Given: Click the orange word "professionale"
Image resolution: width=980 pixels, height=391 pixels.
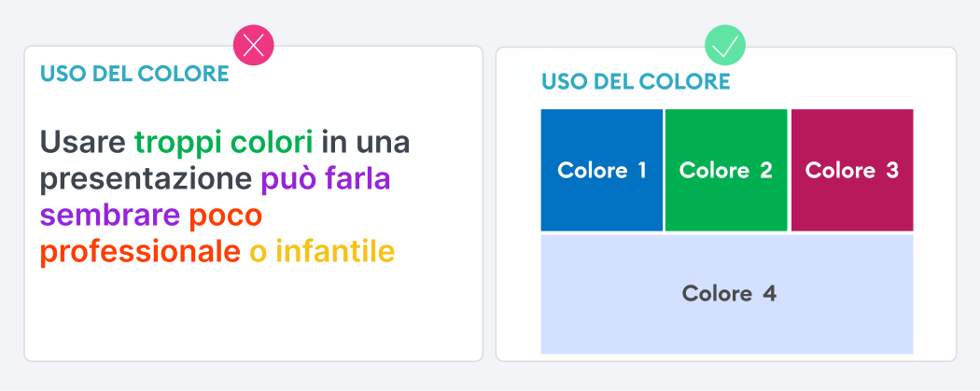Looking at the screenshot, I should (x=139, y=252).
